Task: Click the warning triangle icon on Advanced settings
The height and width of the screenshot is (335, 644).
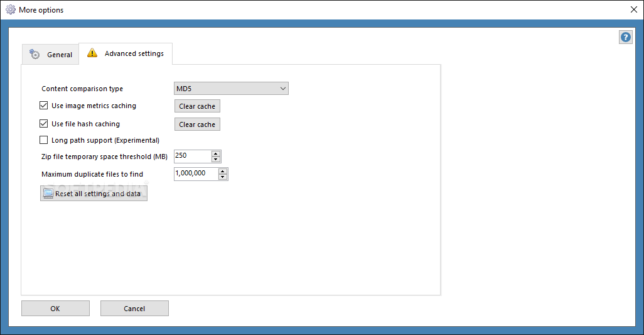Action: coord(92,53)
